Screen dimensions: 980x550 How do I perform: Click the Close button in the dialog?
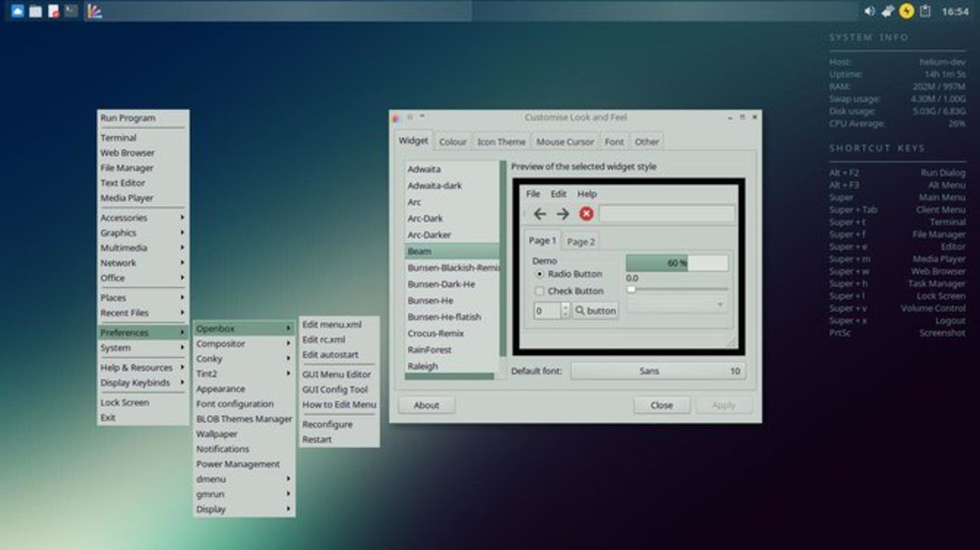[x=661, y=405]
